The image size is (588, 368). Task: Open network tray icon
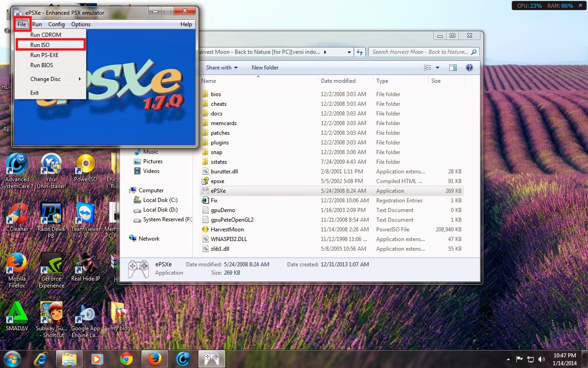click(531, 359)
